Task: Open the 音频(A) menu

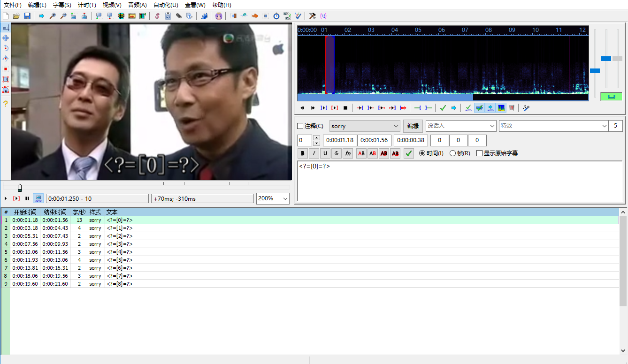Action: point(137,5)
